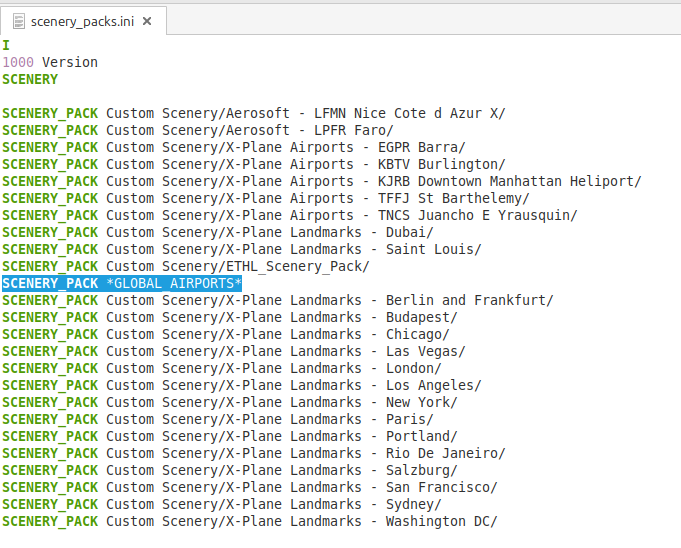
Task: Click the TNCS Juancho E Yrausquin line
Action: coord(340,215)
